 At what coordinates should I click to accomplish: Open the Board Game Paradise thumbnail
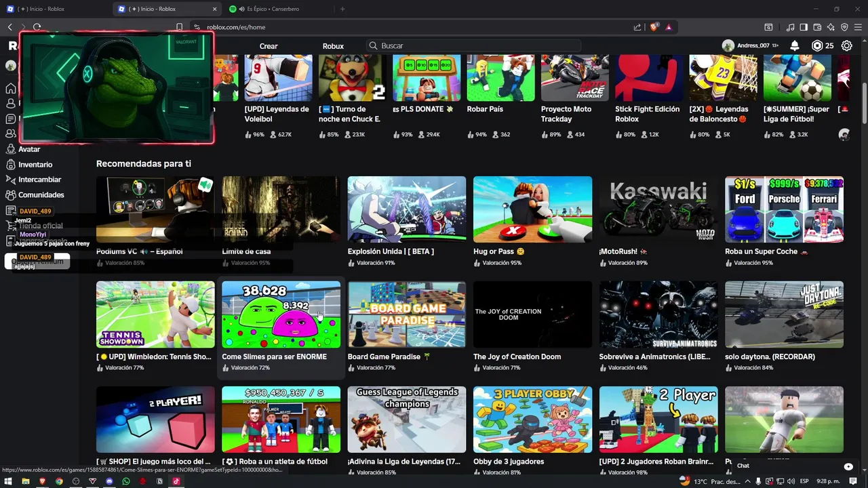click(407, 314)
